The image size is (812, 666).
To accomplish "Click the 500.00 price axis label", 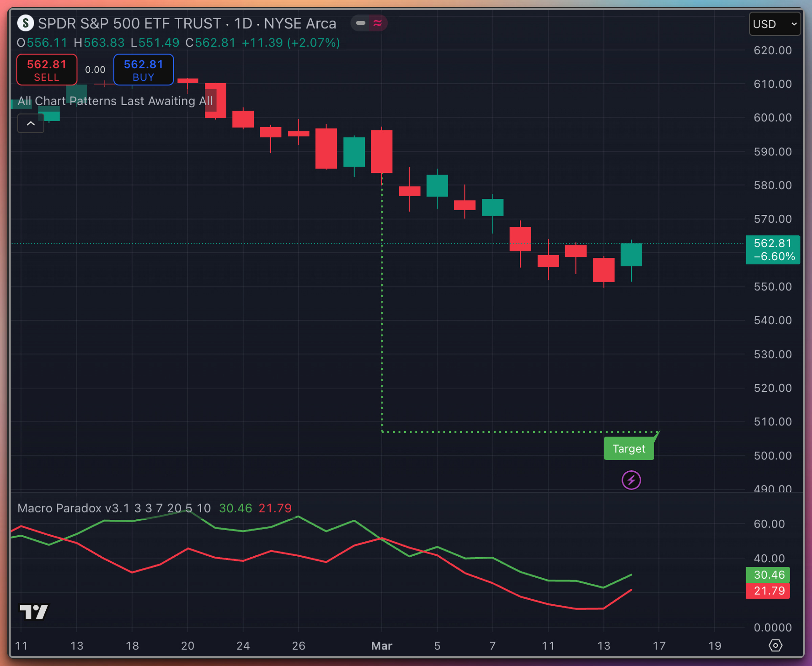I will (772, 455).
